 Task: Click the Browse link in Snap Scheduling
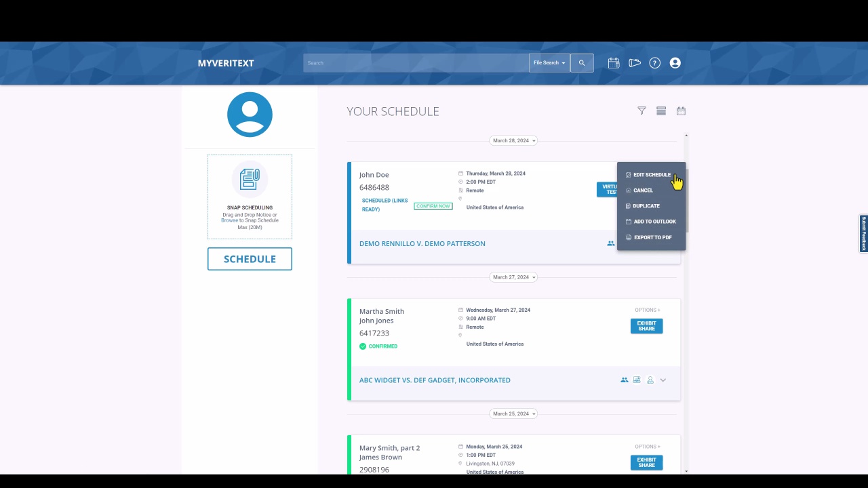pyautogui.click(x=229, y=220)
